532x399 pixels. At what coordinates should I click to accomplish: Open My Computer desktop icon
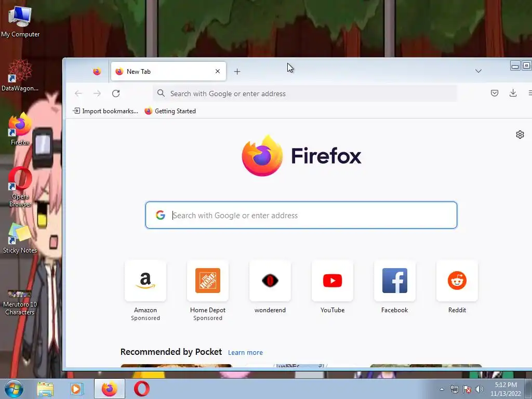(x=20, y=21)
